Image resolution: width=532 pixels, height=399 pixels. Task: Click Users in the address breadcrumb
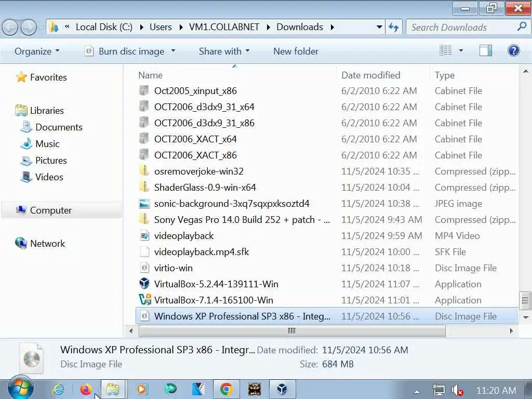(161, 27)
